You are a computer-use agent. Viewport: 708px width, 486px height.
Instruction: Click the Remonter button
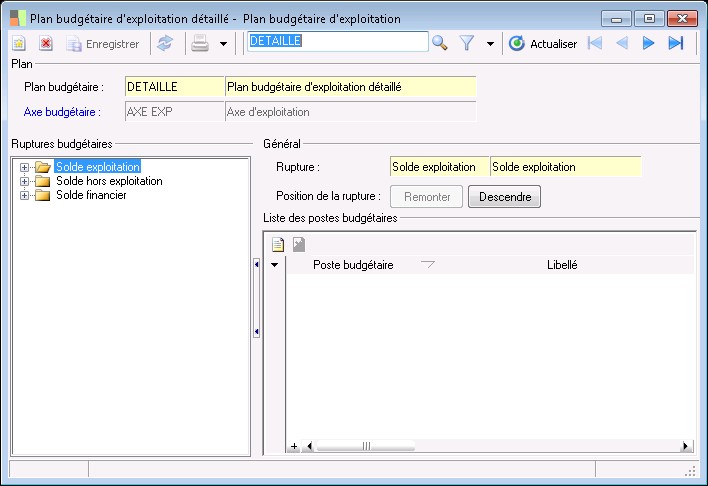pyautogui.click(x=427, y=196)
